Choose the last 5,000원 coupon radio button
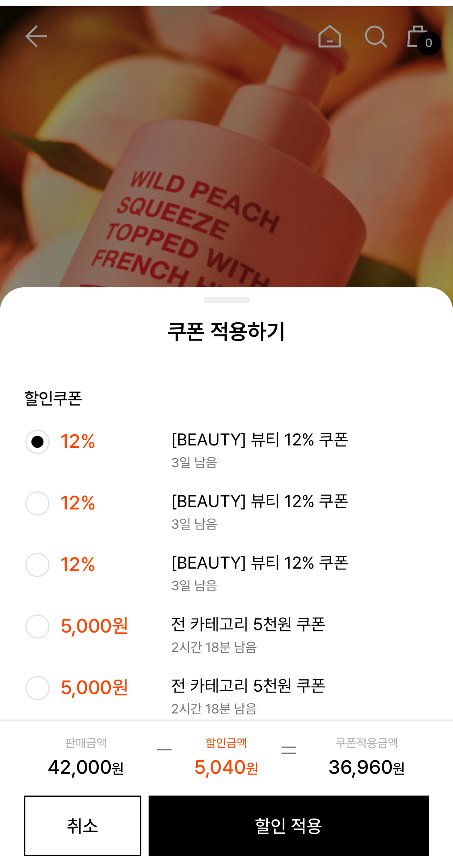 (37, 688)
